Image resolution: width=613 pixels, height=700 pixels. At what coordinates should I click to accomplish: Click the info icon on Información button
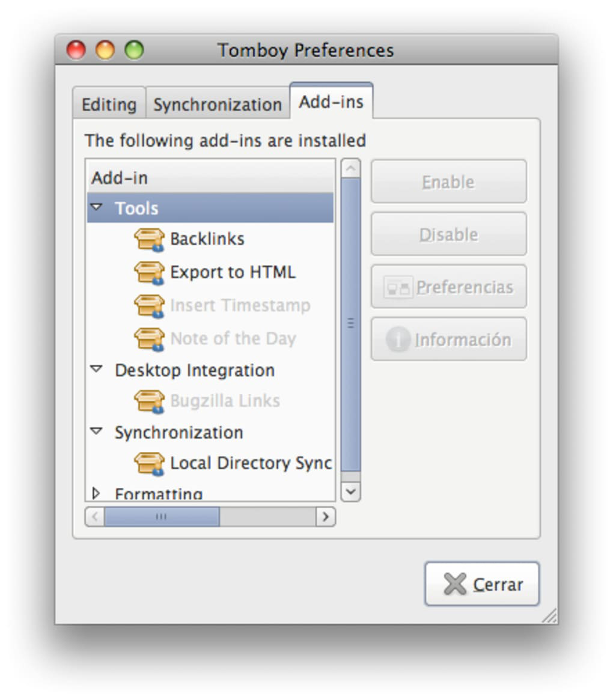click(398, 339)
